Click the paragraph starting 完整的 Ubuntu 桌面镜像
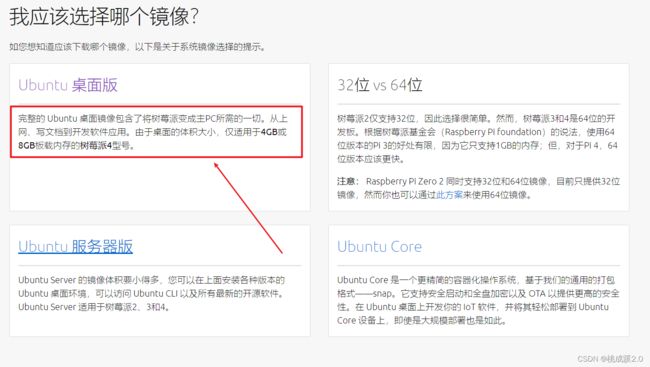Viewport: 650px width, 367px height. tap(153, 132)
